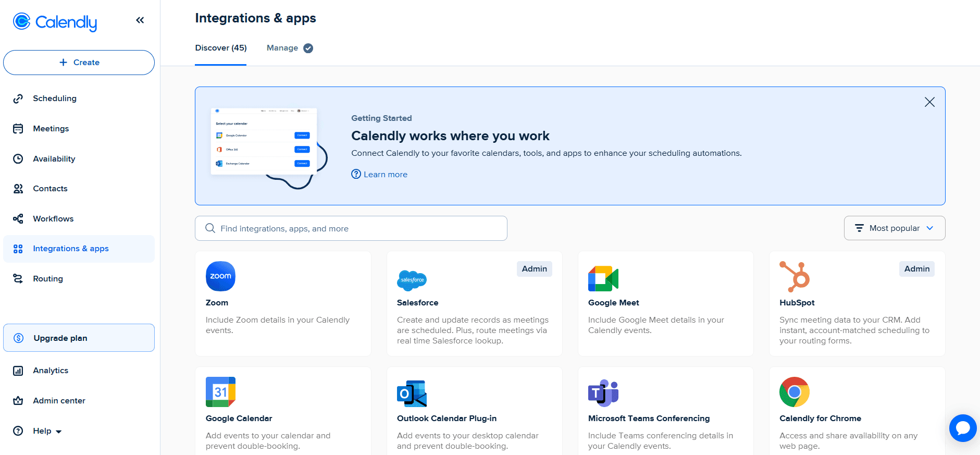The width and height of the screenshot is (980, 455).
Task: Open the Google Calendar integration card
Action: click(283, 411)
